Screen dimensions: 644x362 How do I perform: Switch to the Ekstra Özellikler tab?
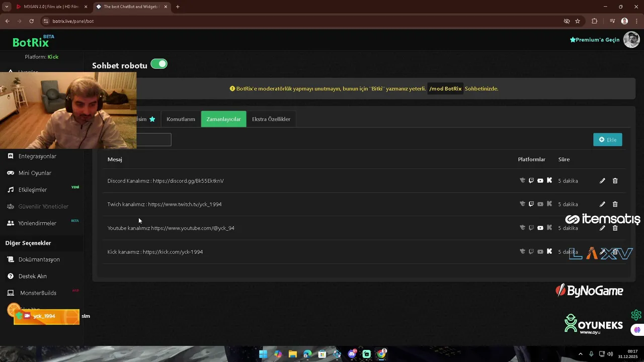click(x=271, y=119)
